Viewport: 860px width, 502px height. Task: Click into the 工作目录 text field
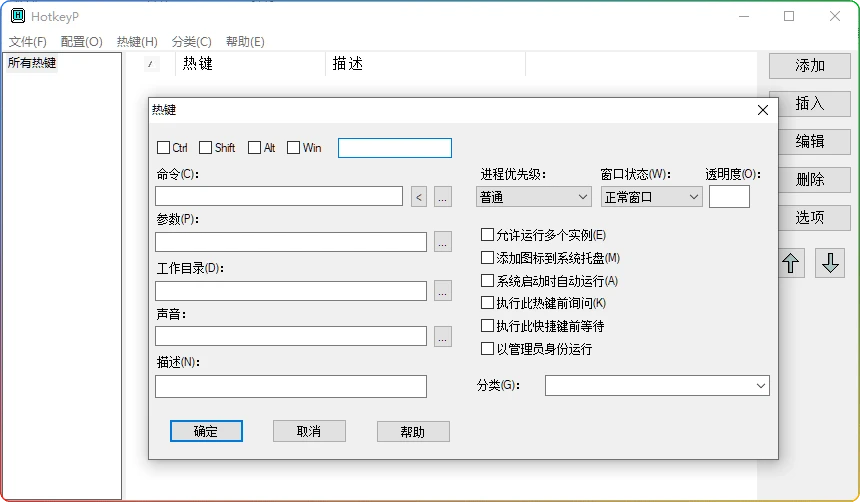tap(291, 291)
